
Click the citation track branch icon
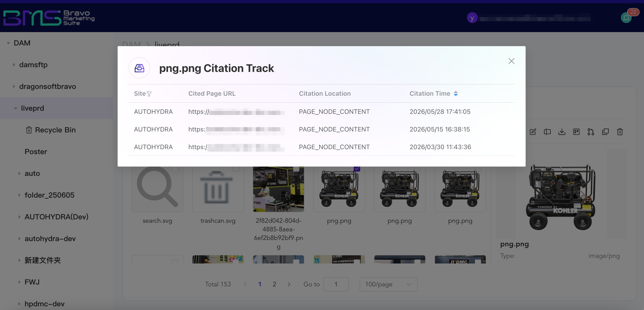pos(591,132)
